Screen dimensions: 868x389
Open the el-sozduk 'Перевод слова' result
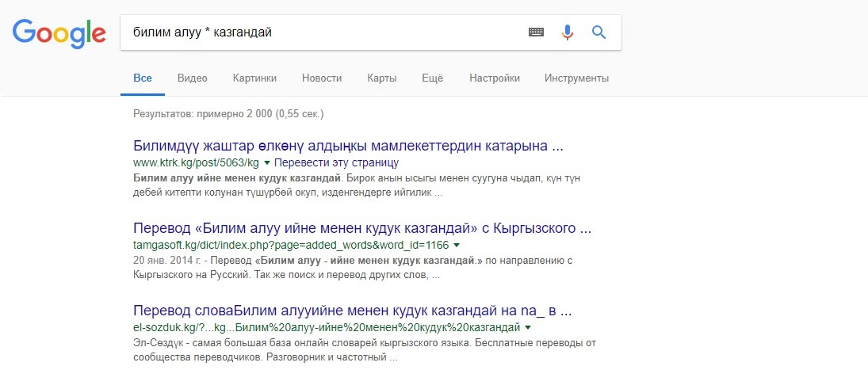tap(352, 311)
